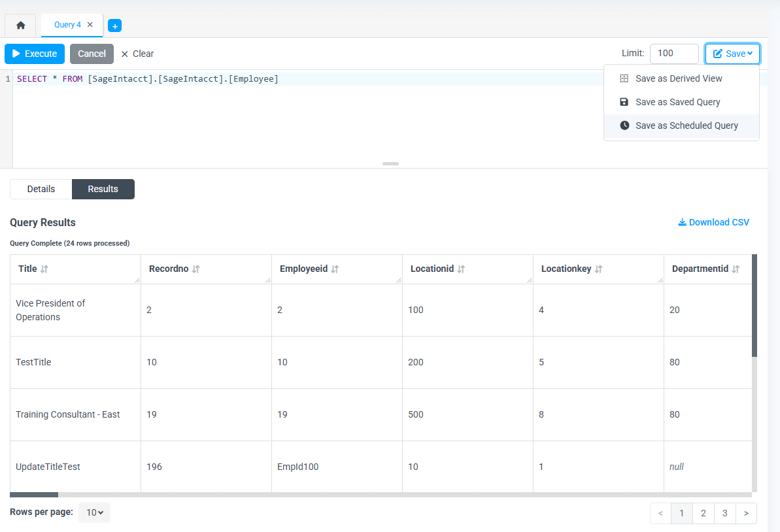The height and width of the screenshot is (532, 780).
Task: Navigate home using the house icon
Action: click(20, 25)
